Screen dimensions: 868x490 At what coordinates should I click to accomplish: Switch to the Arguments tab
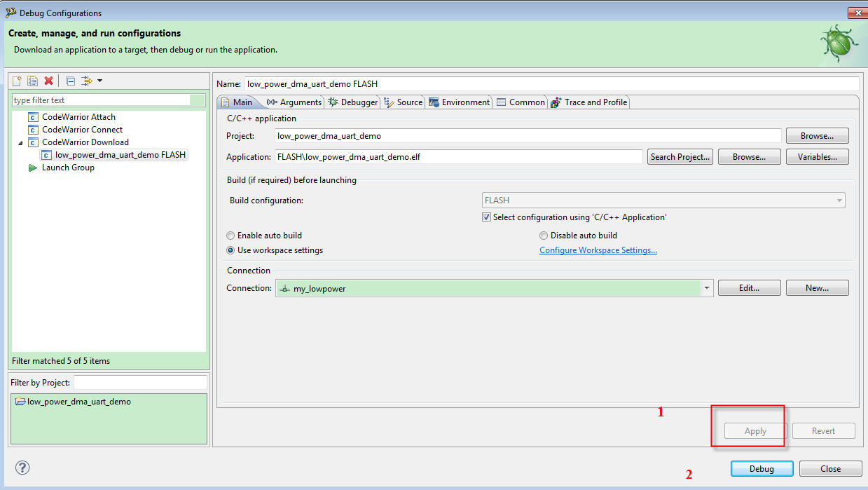click(x=294, y=102)
